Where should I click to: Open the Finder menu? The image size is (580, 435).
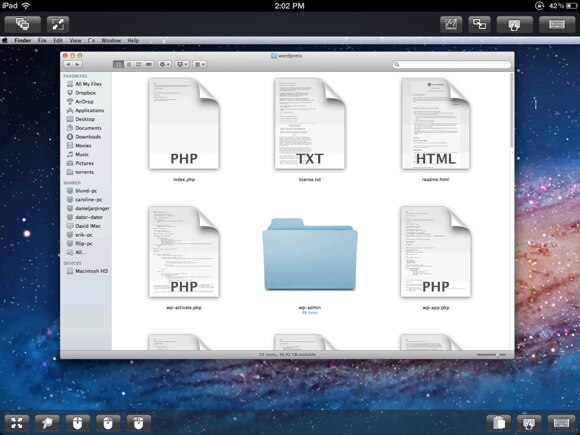(x=23, y=40)
